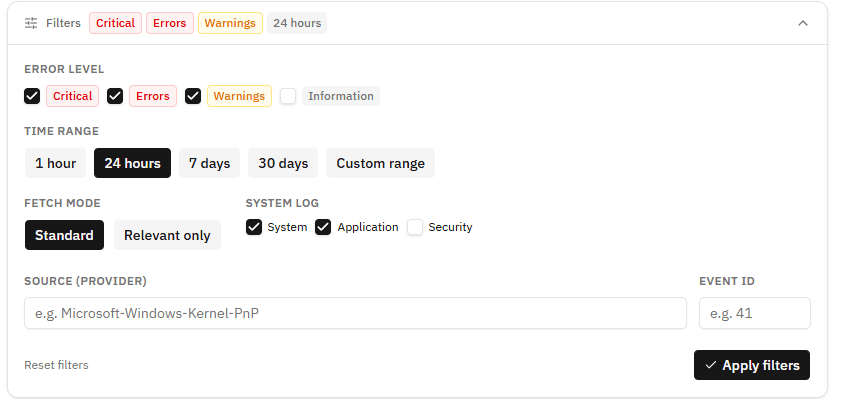This screenshot has height=399, width=841.
Task: Uncheck the Warnings level checkbox
Action: pyautogui.click(x=193, y=96)
